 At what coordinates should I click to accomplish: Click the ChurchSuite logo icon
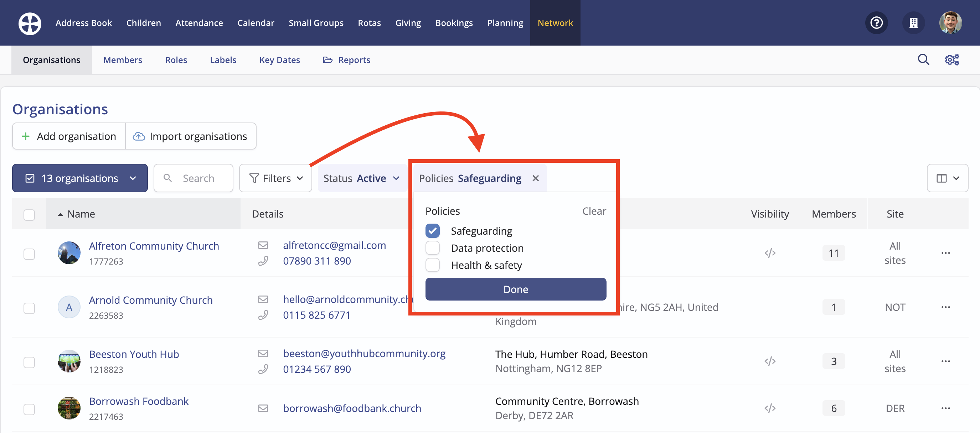point(30,23)
